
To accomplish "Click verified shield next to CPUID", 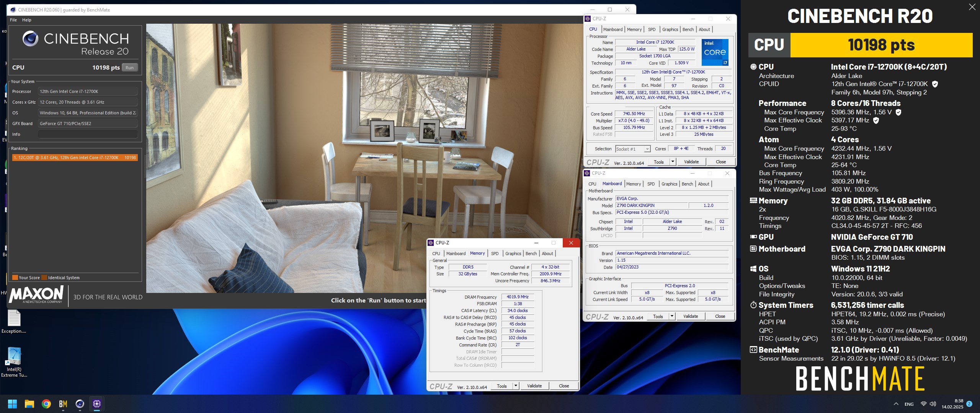I will click(934, 84).
